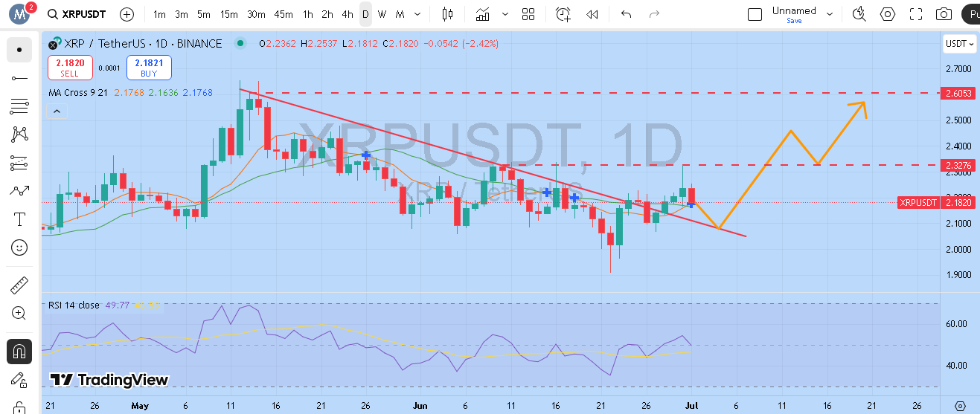The width and height of the screenshot is (980, 414).
Task: Open chart settings hexagon icon
Action: point(888,14)
